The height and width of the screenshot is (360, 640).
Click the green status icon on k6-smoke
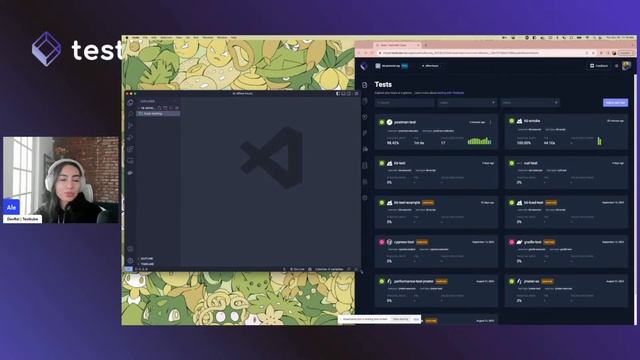pos(511,121)
